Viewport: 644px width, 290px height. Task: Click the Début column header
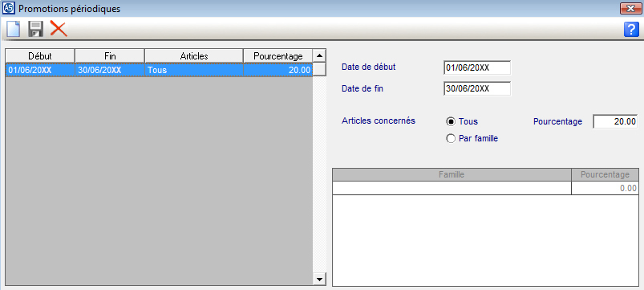coord(40,56)
